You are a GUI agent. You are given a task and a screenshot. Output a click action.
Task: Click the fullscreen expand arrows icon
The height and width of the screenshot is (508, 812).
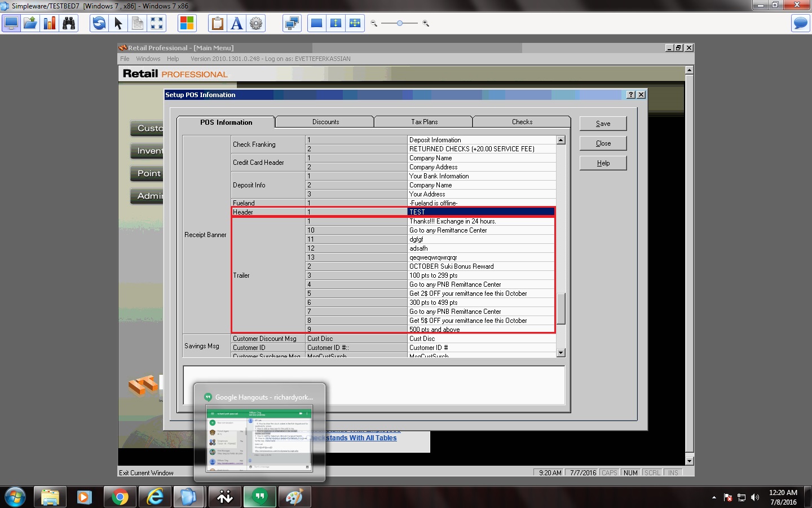pyautogui.click(x=156, y=23)
